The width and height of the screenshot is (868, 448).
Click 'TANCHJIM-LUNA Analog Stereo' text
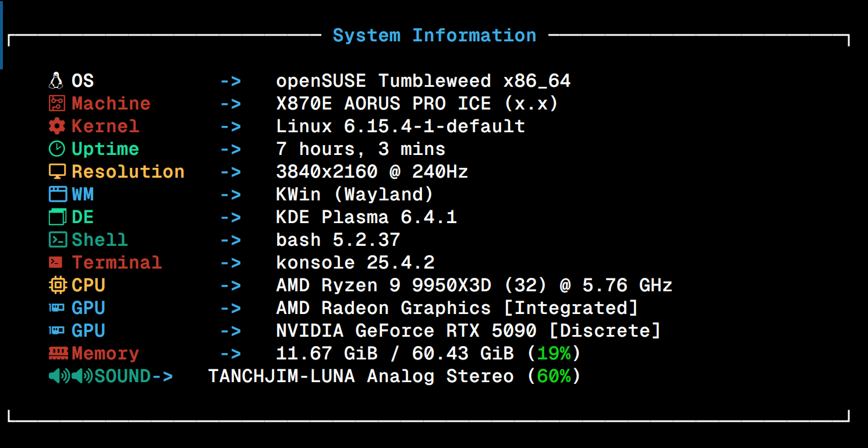click(x=361, y=376)
